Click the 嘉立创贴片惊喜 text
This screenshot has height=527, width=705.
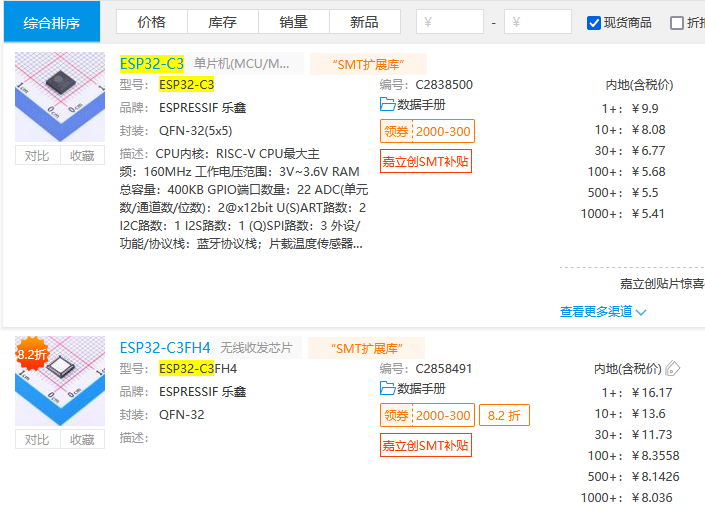click(x=662, y=283)
